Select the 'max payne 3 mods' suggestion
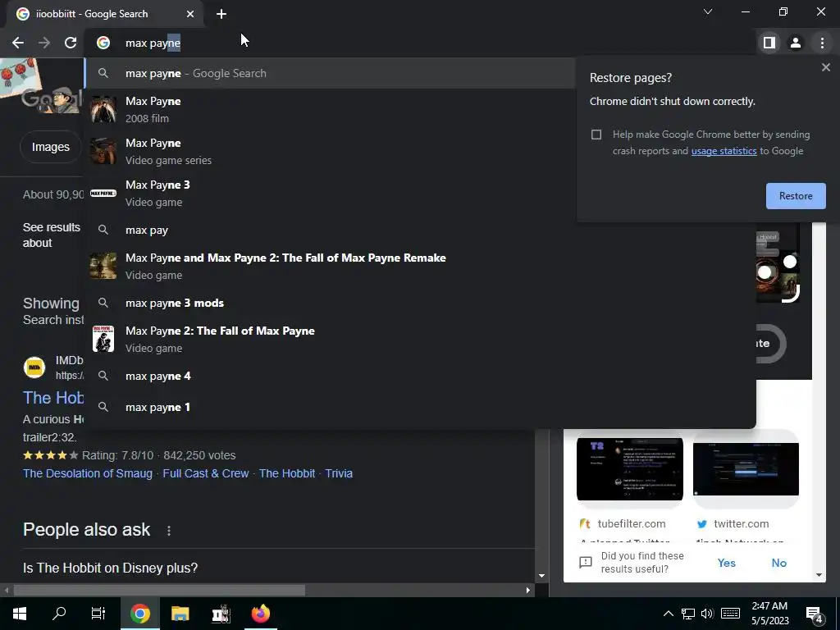 421,304
